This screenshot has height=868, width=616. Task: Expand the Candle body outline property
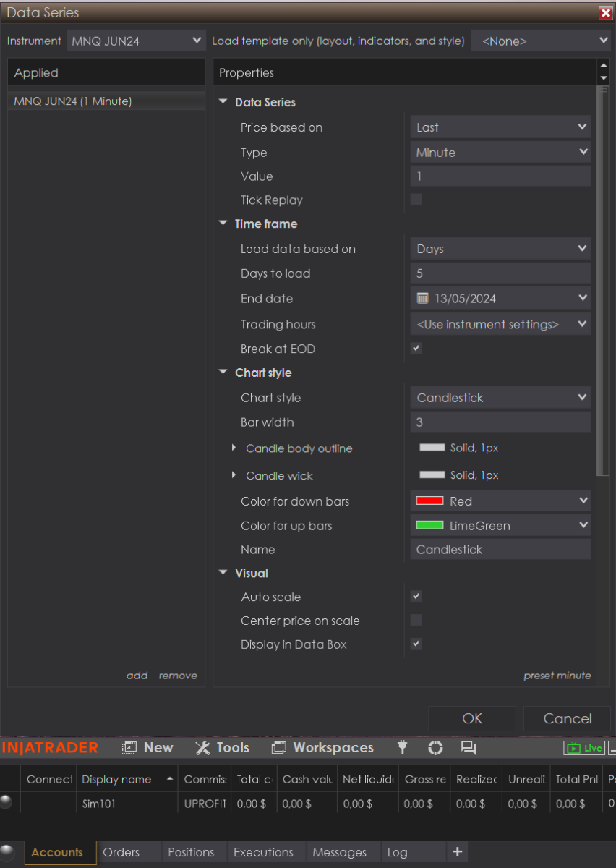click(234, 448)
